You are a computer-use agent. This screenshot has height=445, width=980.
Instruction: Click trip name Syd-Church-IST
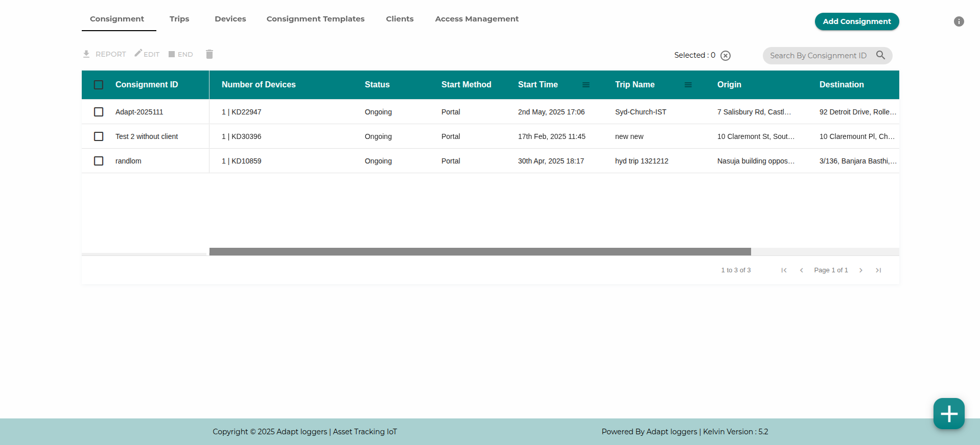(x=641, y=112)
